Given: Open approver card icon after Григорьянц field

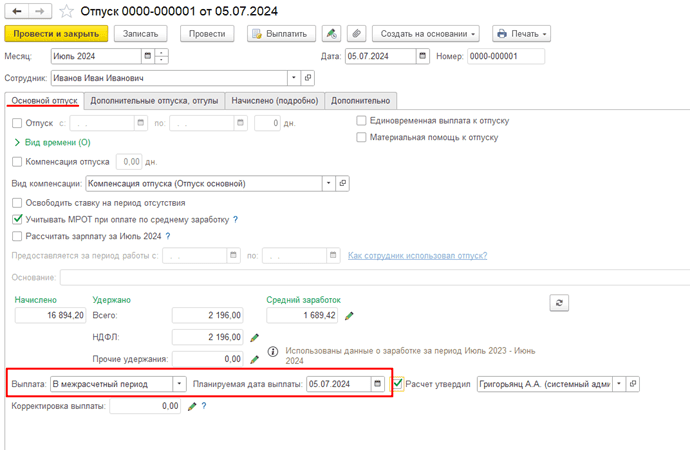Looking at the screenshot, I should pos(633,384).
